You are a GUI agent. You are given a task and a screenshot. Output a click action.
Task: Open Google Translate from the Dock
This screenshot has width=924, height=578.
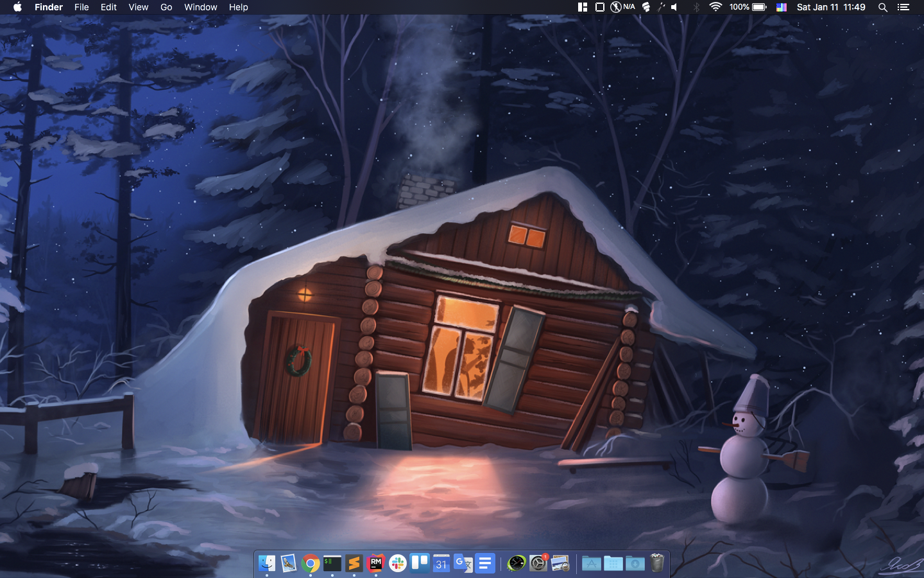(463, 563)
